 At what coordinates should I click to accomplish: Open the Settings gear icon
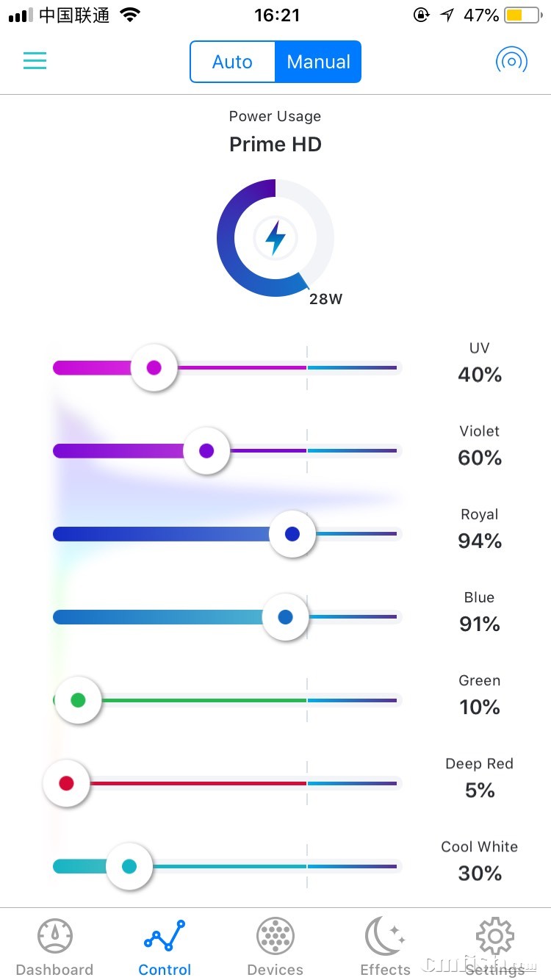tap(495, 936)
